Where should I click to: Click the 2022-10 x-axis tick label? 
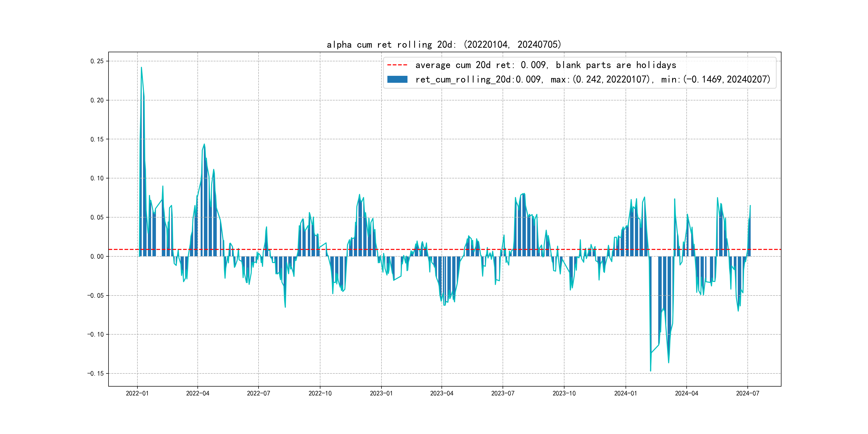coord(320,393)
